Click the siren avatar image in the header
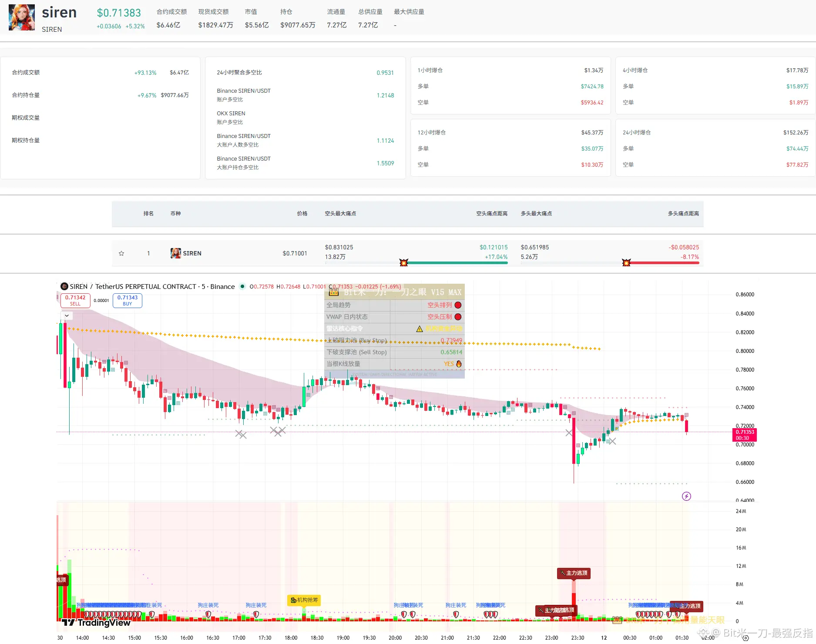The image size is (816, 644). point(22,17)
